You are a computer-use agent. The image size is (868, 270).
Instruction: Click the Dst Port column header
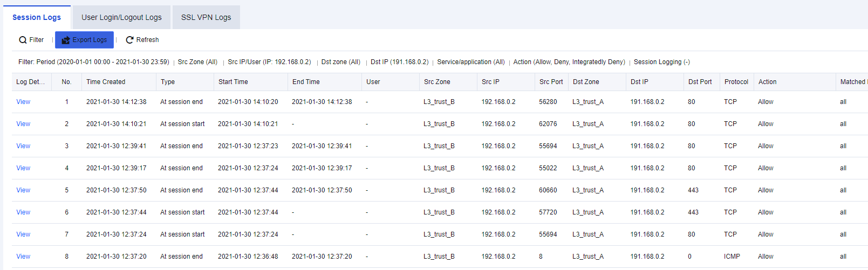click(700, 82)
